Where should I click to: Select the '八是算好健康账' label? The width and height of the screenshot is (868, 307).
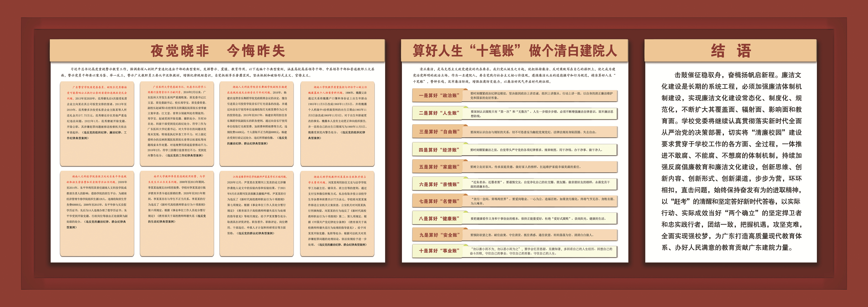pos(439,219)
